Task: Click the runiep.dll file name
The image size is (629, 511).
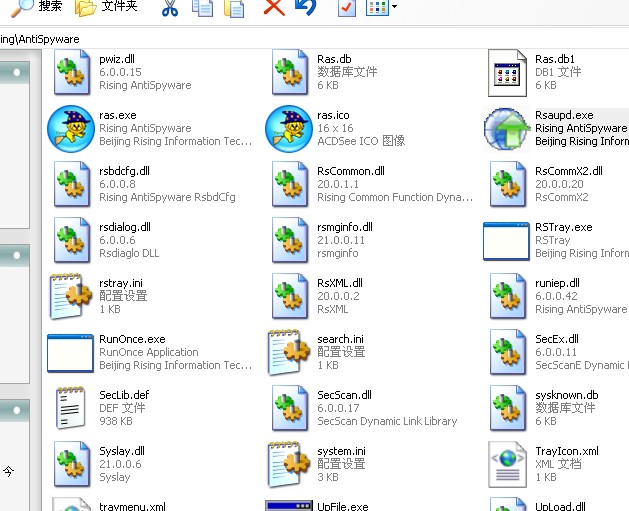Action: pos(557,283)
